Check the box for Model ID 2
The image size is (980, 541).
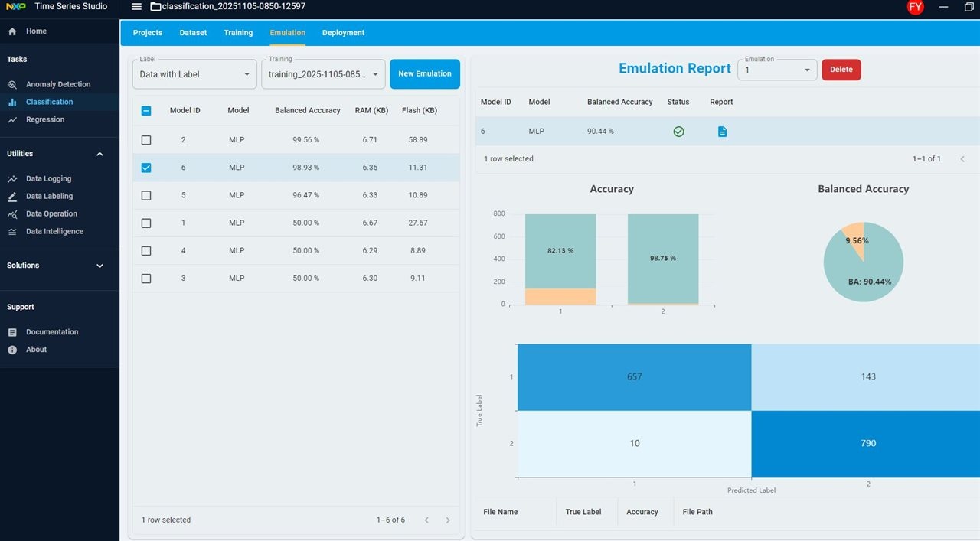pos(146,140)
